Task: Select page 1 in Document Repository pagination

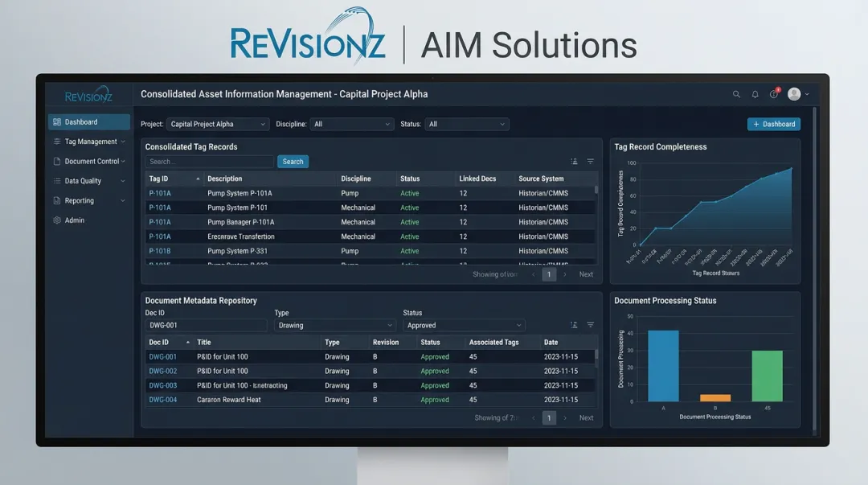Action: pyautogui.click(x=549, y=418)
